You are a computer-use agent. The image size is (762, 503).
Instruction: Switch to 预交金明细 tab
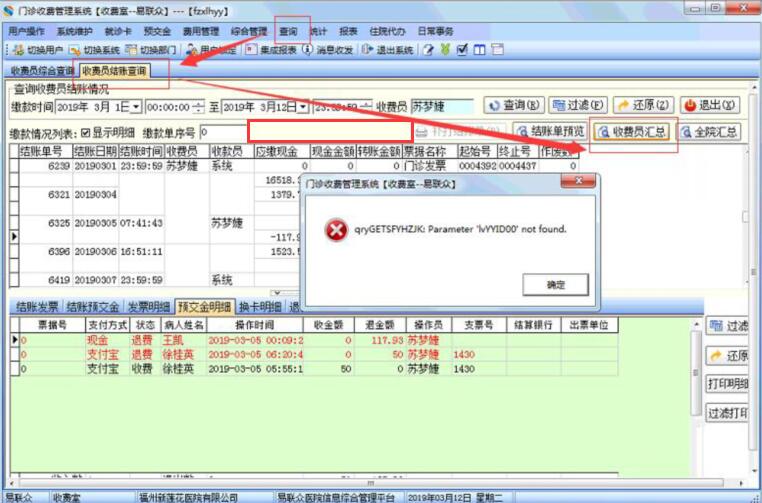click(205, 307)
